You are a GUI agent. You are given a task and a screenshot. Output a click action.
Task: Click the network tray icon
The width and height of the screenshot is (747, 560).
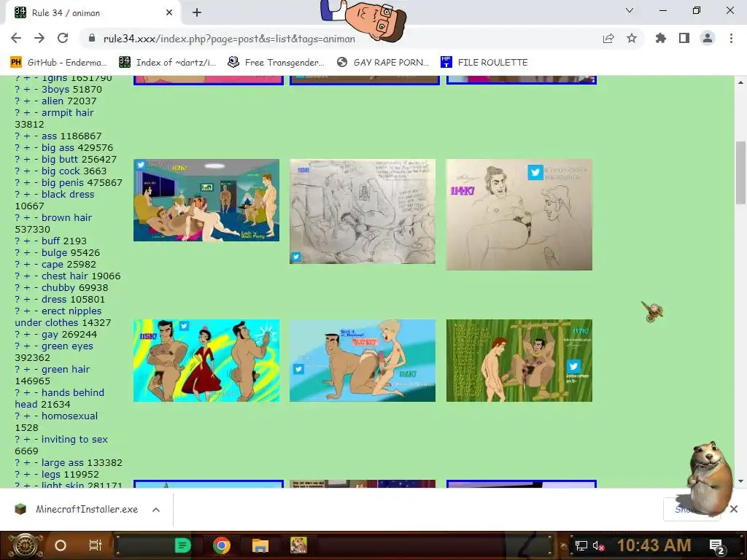pyautogui.click(x=581, y=545)
